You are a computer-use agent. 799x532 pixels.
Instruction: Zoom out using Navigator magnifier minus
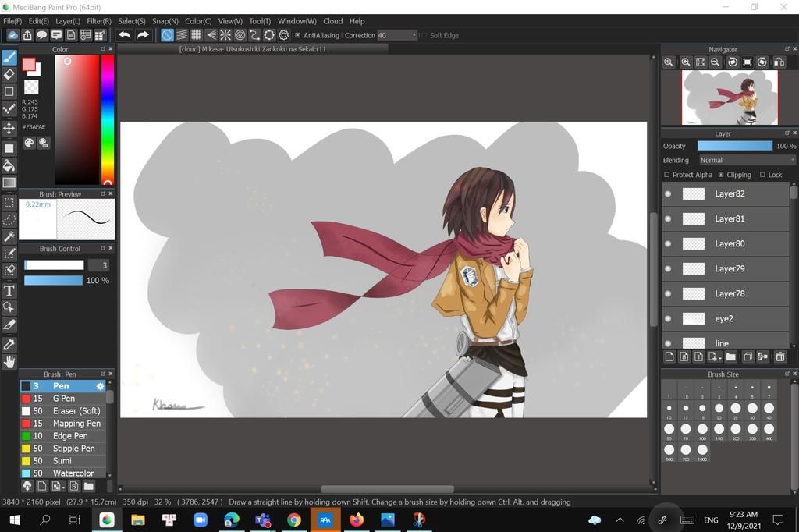[x=716, y=62]
